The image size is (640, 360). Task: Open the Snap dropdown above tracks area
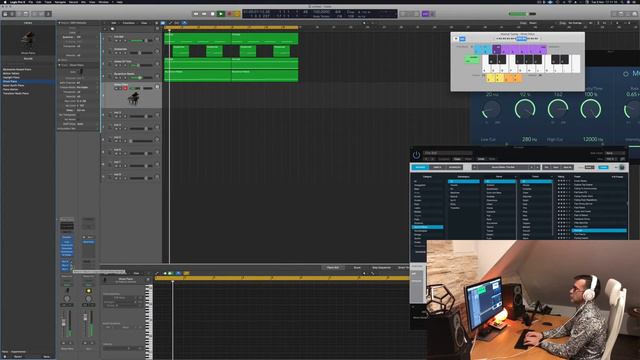pyautogui.click(x=533, y=23)
